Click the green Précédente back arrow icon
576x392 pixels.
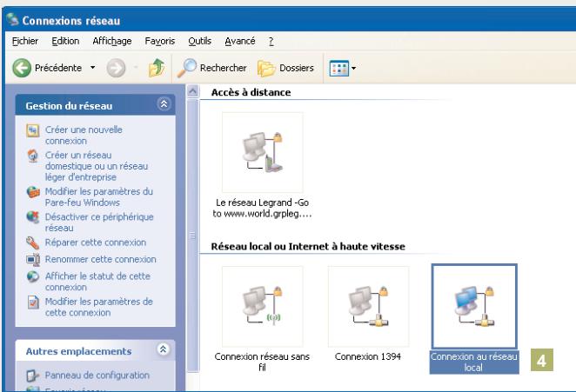(22, 68)
